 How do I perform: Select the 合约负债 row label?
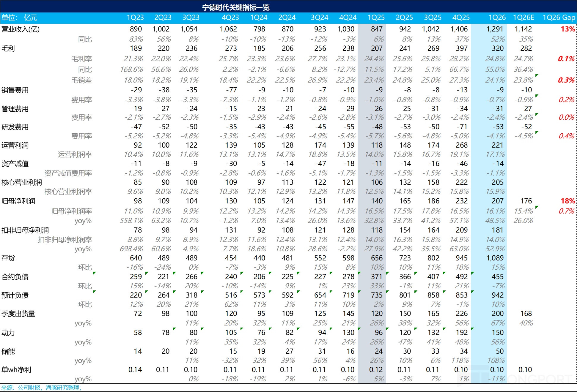point(15,277)
